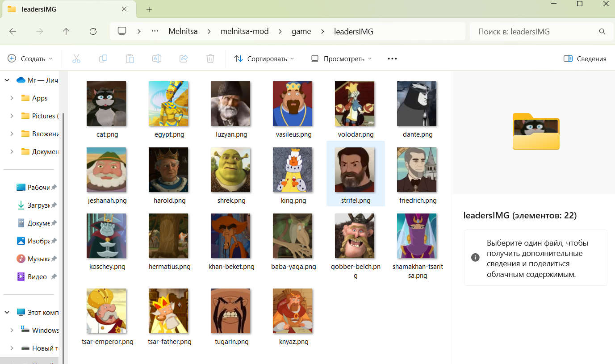Screen dimensions: 615x364
Task: Go up one folder level
Action: pyautogui.click(x=66, y=31)
